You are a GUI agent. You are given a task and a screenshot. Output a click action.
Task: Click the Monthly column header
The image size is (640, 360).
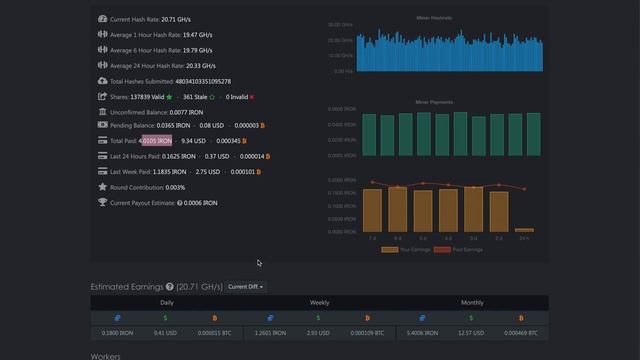tap(472, 302)
